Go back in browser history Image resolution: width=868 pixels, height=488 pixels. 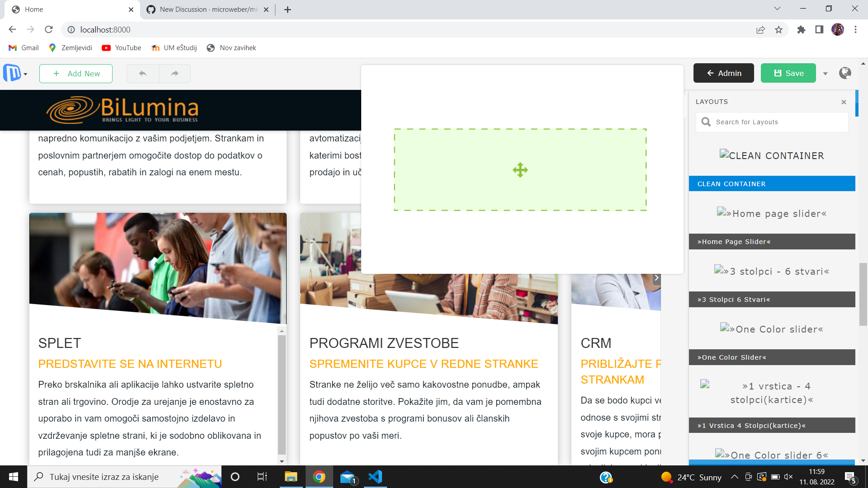point(12,29)
